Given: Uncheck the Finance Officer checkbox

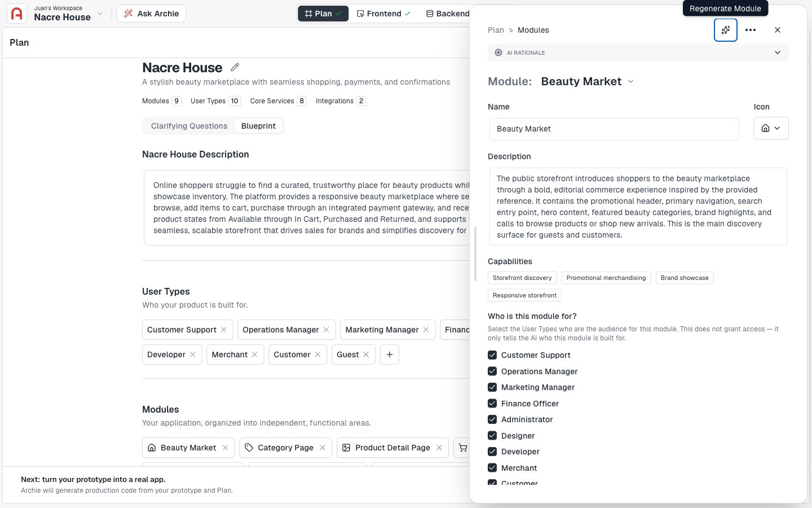Looking at the screenshot, I should 492,404.
